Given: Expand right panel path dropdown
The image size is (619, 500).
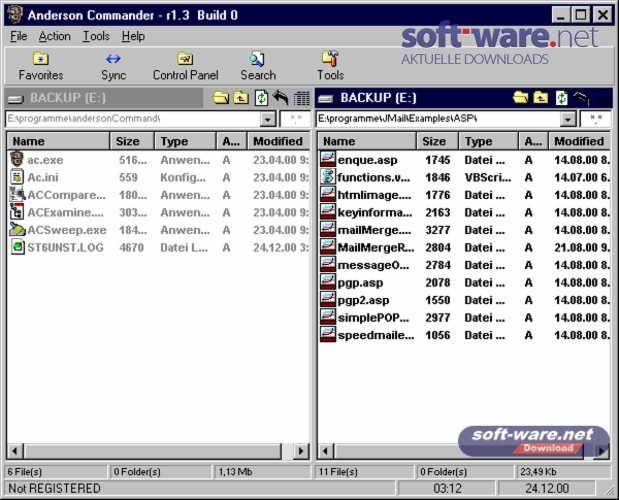Looking at the screenshot, I should coord(567,119).
